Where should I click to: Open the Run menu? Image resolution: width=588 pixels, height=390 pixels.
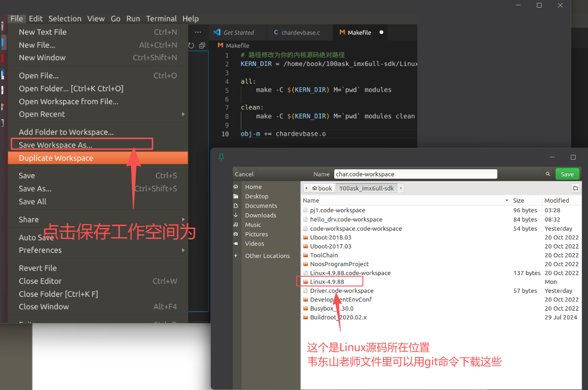tap(133, 19)
